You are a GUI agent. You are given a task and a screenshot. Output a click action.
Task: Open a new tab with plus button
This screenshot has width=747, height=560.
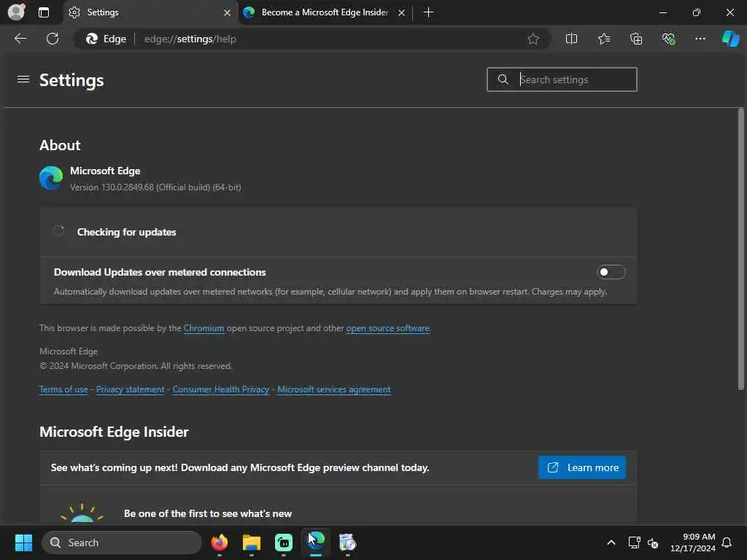coord(428,12)
